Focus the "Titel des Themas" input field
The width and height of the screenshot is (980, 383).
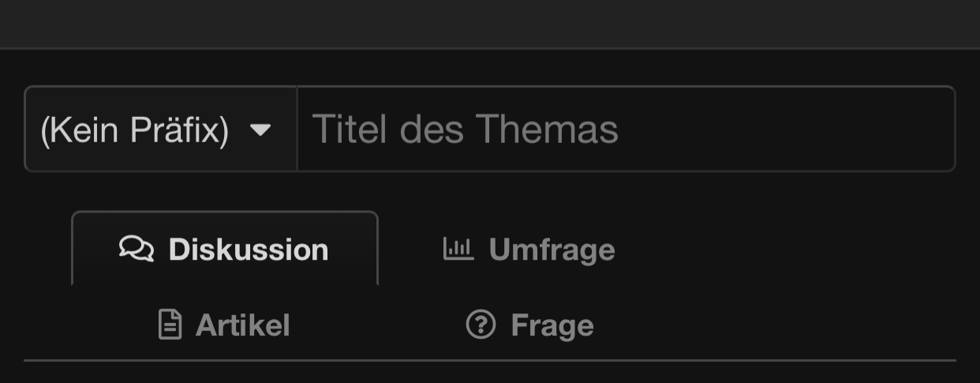625,130
